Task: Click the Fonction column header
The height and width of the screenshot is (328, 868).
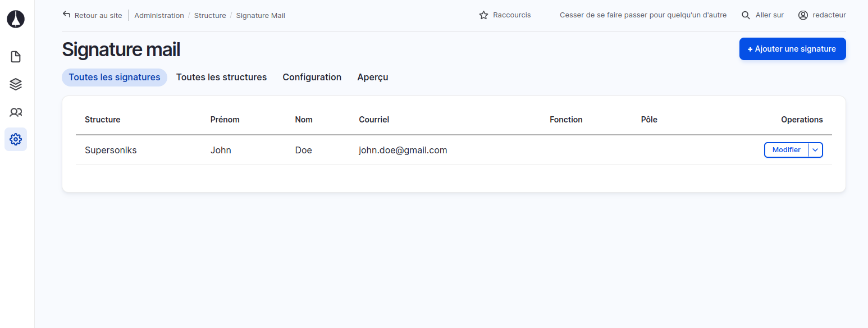Action: [x=566, y=120]
